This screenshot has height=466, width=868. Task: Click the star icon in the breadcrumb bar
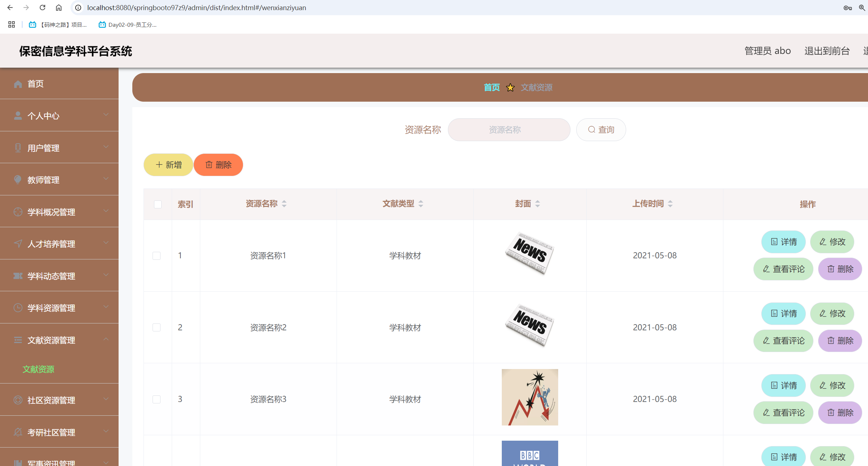510,88
